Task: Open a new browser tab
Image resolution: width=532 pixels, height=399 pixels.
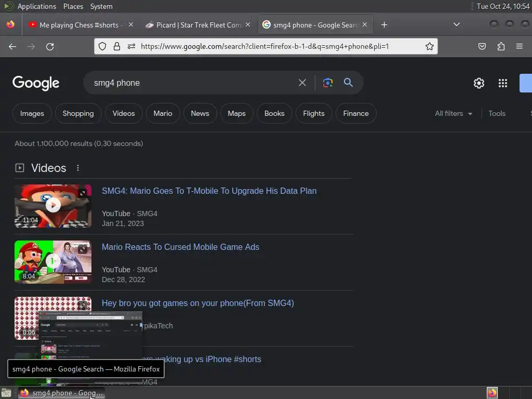Action: tap(384, 25)
